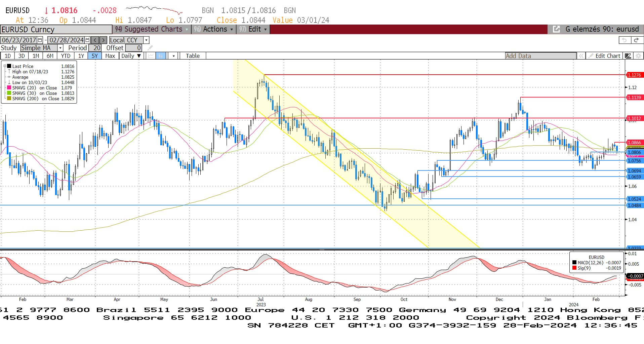Select the 1Y time range tab
Screen dimensions: 644x344
coord(81,56)
